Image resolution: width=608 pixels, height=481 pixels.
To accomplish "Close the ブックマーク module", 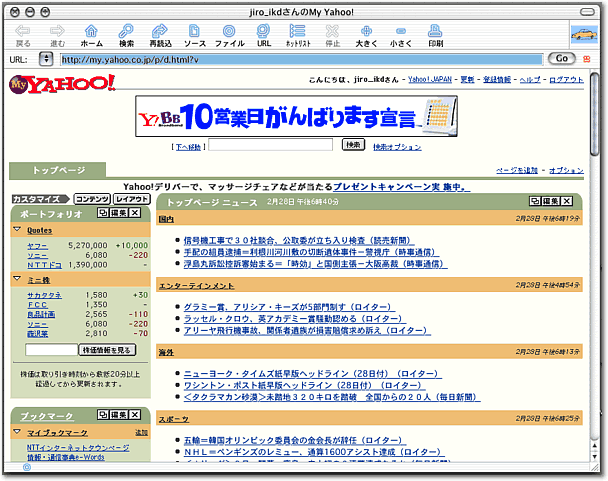I will point(135,415).
